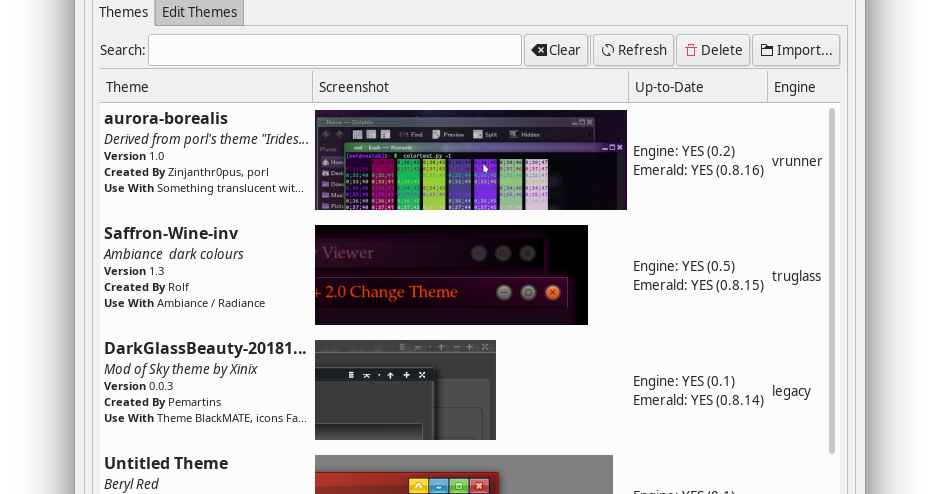Click the folder icon on Import button
The width and height of the screenshot is (940, 494).
[767, 50]
